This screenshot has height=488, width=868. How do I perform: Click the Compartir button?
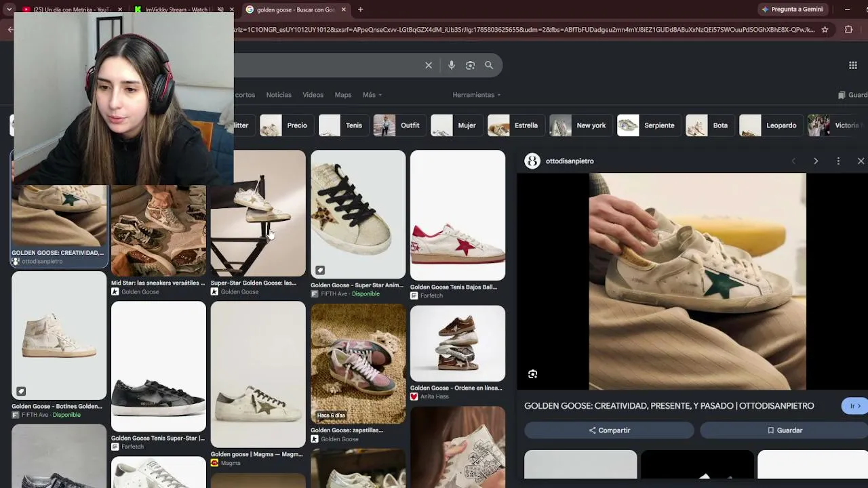pos(609,430)
